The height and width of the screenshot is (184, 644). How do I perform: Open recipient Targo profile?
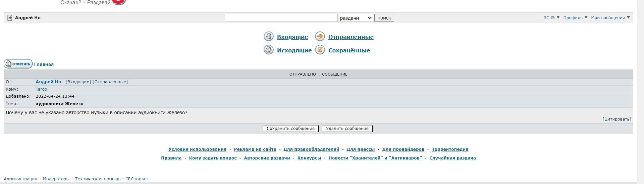click(41, 89)
